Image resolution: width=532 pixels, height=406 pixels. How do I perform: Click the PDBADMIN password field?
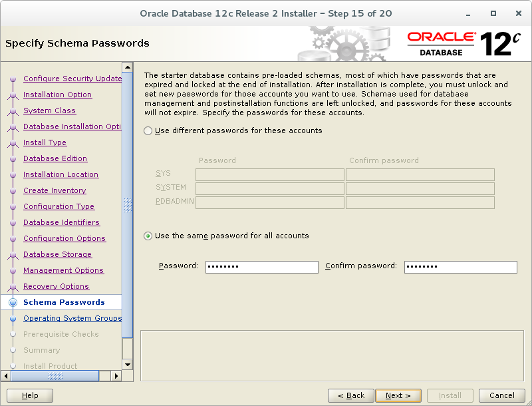pyautogui.click(x=270, y=202)
